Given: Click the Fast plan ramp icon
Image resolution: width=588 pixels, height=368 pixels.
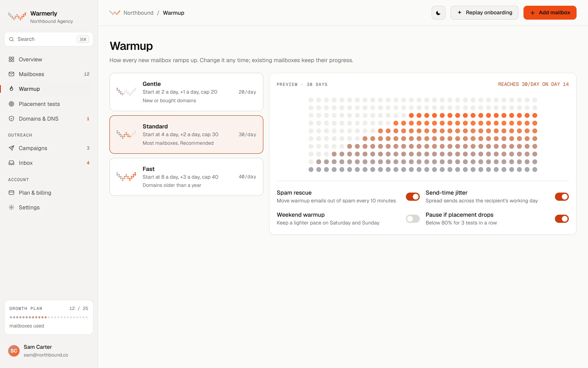Looking at the screenshot, I should click(x=126, y=176).
